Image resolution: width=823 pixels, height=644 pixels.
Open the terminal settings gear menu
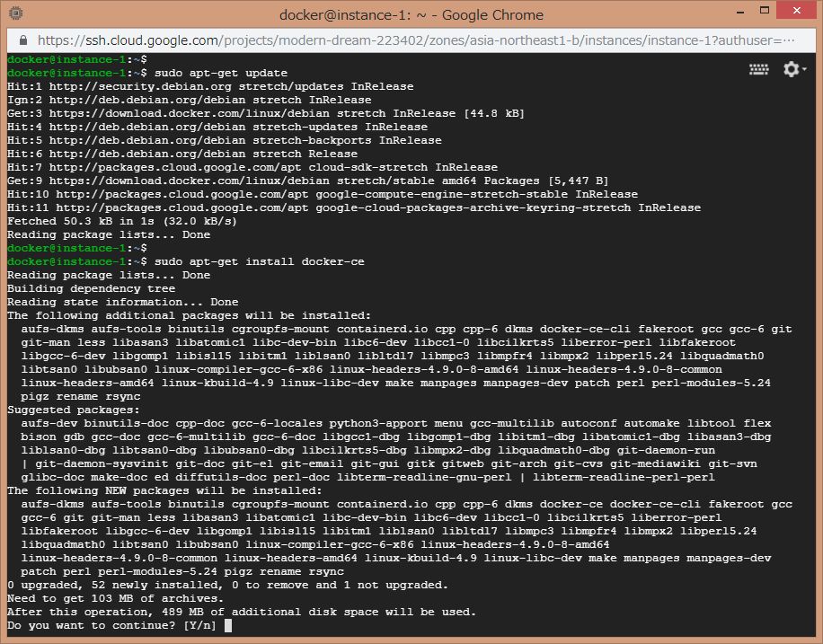pyautogui.click(x=794, y=69)
